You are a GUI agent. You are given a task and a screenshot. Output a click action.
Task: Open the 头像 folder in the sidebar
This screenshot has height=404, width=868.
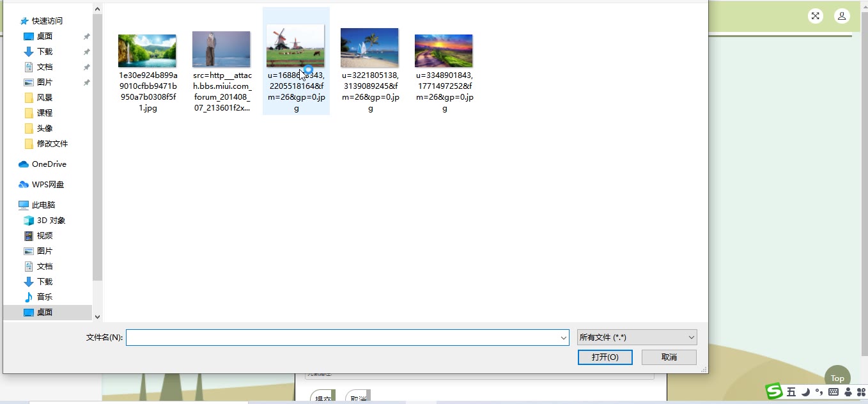38,128
